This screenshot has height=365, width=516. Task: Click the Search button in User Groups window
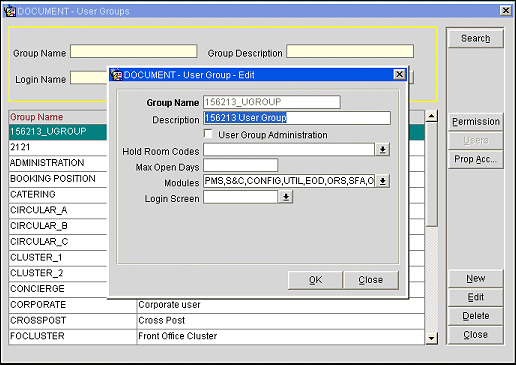pos(475,39)
